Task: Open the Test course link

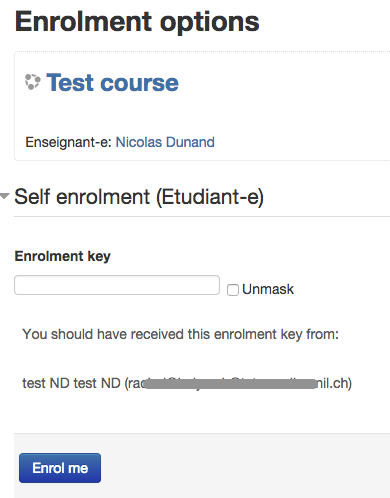Action: [112, 82]
